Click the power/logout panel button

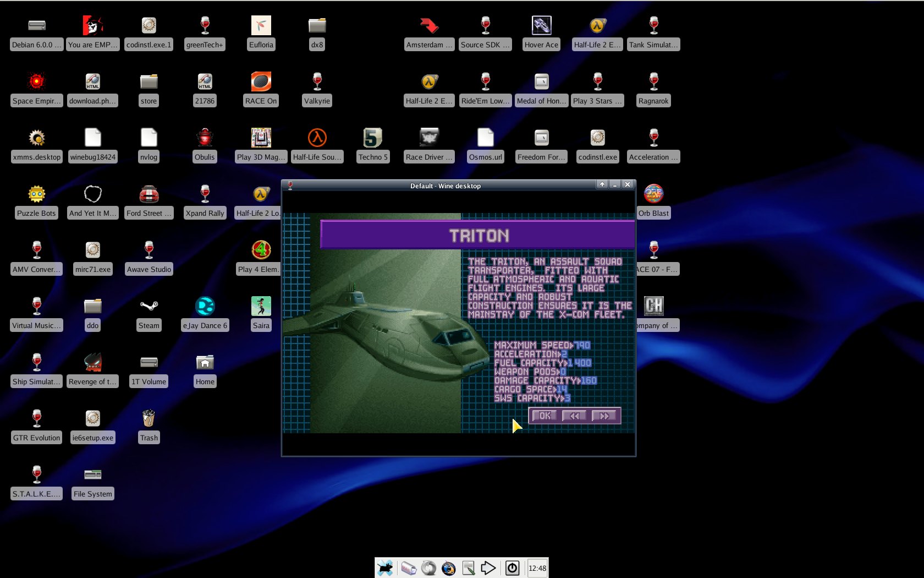pos(512,568)
